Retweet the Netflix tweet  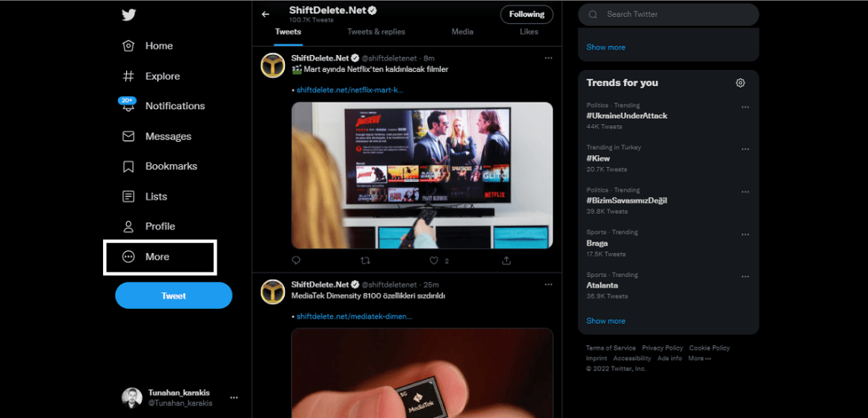[365, 260]
